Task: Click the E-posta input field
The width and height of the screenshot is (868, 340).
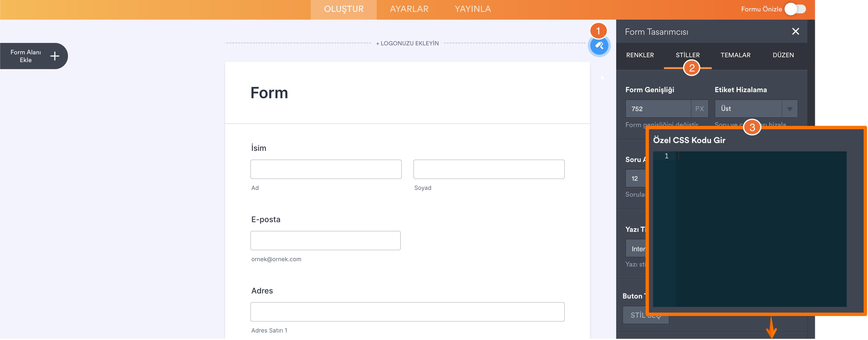Action: click(325, 241)
